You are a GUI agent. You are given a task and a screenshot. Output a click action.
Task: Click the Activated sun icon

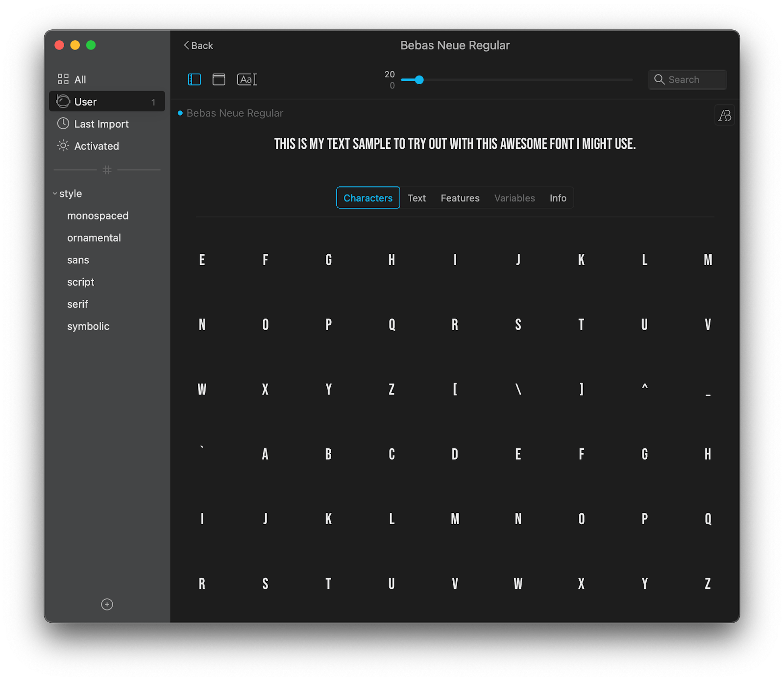63,146
